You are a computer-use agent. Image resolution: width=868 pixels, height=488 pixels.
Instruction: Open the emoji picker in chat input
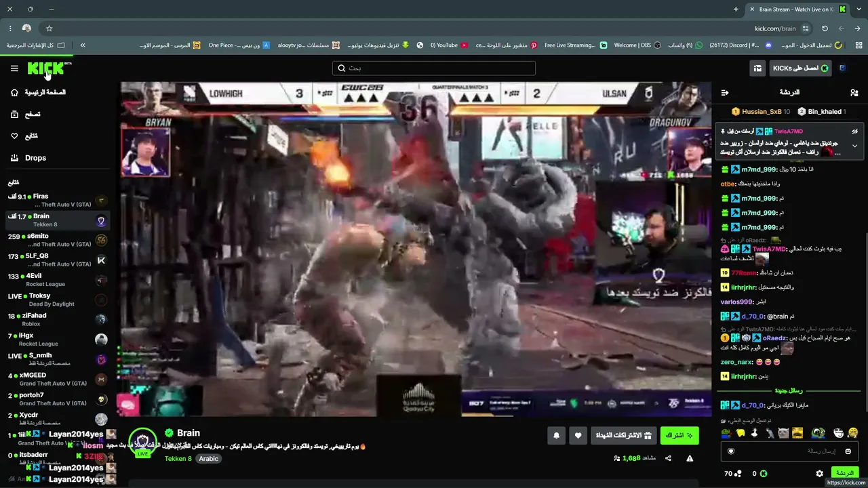[x=848, y=451]
